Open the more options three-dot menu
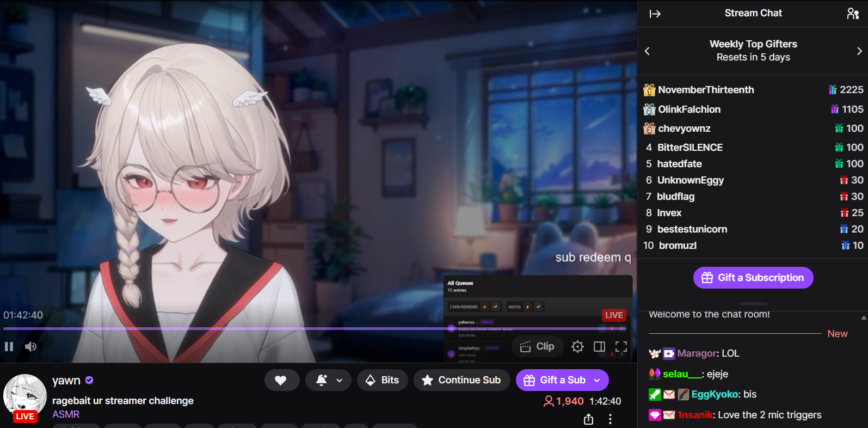Viewport: 868px width, 428px height. (610, 419)
